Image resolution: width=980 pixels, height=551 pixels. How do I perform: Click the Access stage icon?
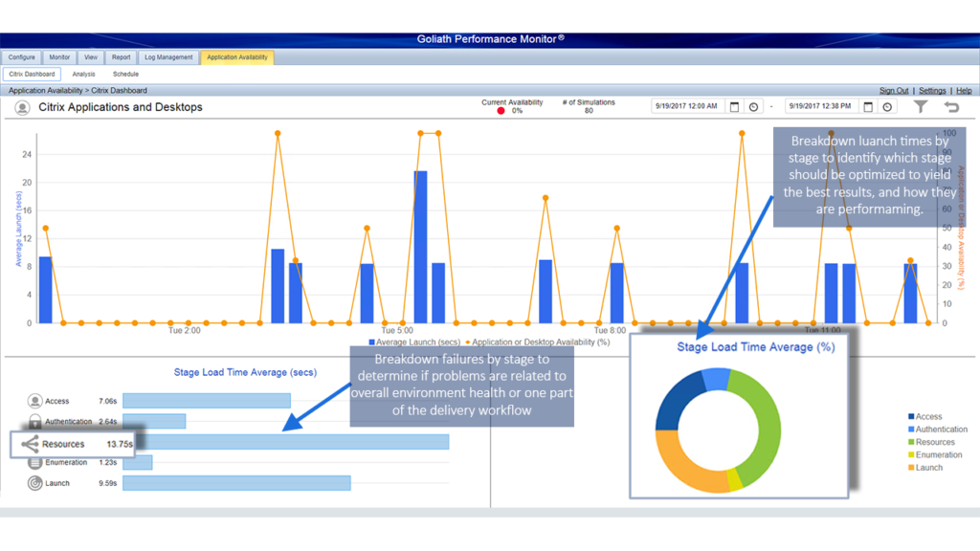pos(35,401)
